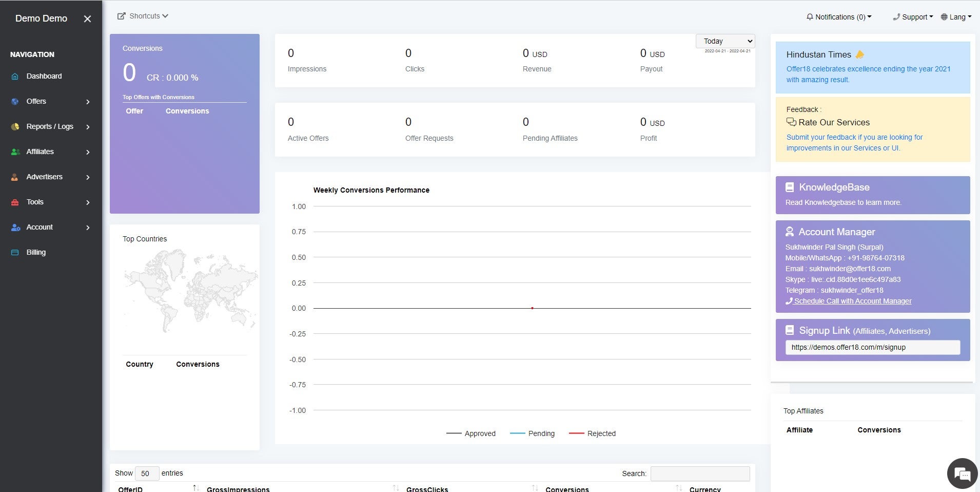Sort table by GrossImpressions arrows
The width and height of the screenshot is (980, 492).
pyautogui.click(x=396, y=488)
